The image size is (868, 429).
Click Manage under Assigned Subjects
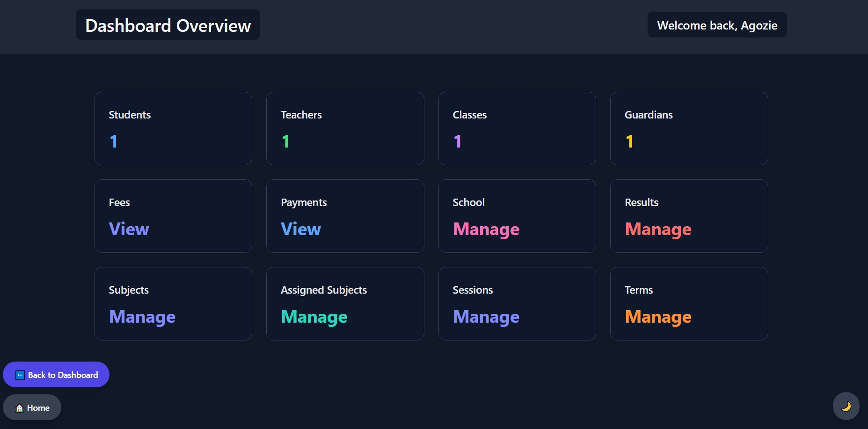pyautogui.click(x=314, y=317)
